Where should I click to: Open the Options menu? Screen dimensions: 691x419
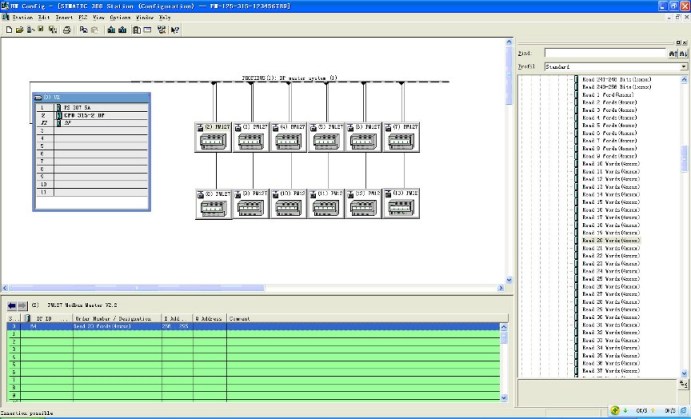[x=120, y=18]
